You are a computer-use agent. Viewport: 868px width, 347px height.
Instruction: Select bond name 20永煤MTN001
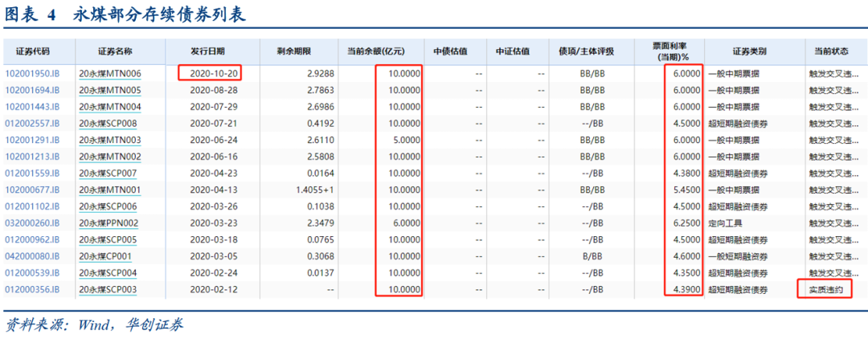pyautogui.click(x=109, y=190)
